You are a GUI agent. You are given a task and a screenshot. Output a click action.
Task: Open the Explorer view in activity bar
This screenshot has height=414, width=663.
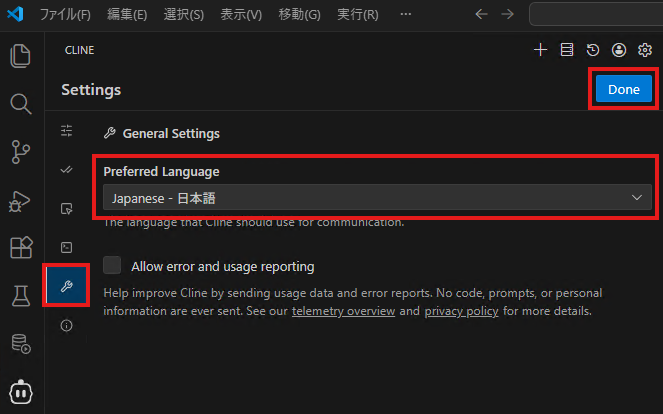20,56
